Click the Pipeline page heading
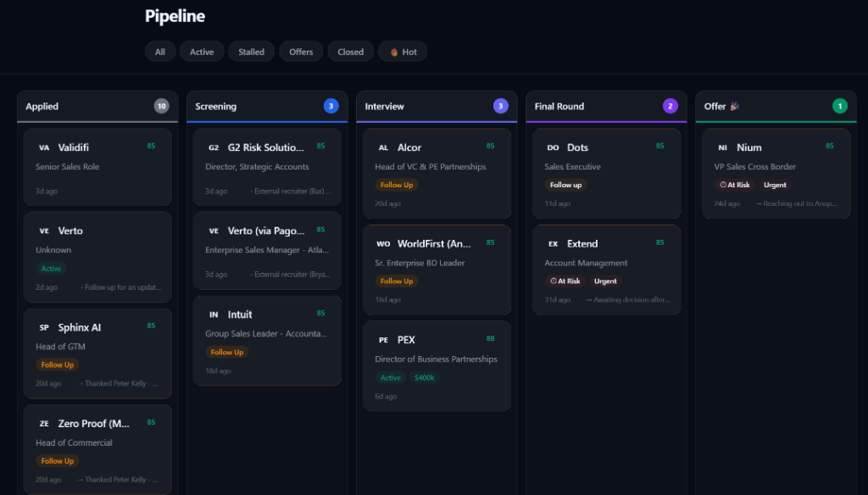This screenshot has width=868, height=495. (175, 16)
